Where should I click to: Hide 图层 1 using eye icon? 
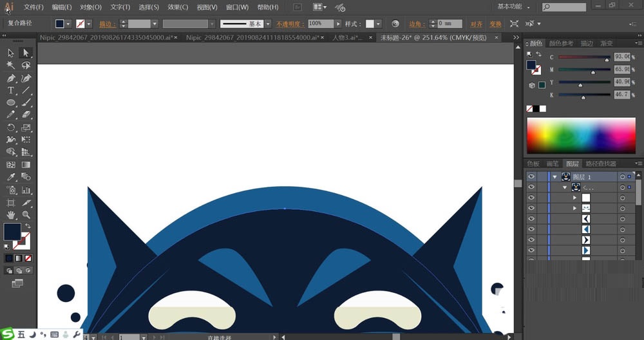(x=531, y=176)
